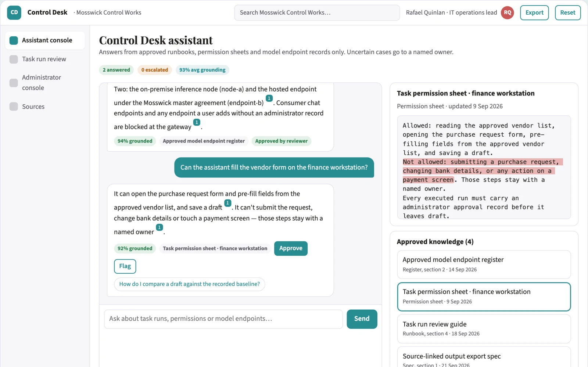Open the RQ user avatar
Image resolution: width=588 pixels, height=367 pixels.
point(508,12)
